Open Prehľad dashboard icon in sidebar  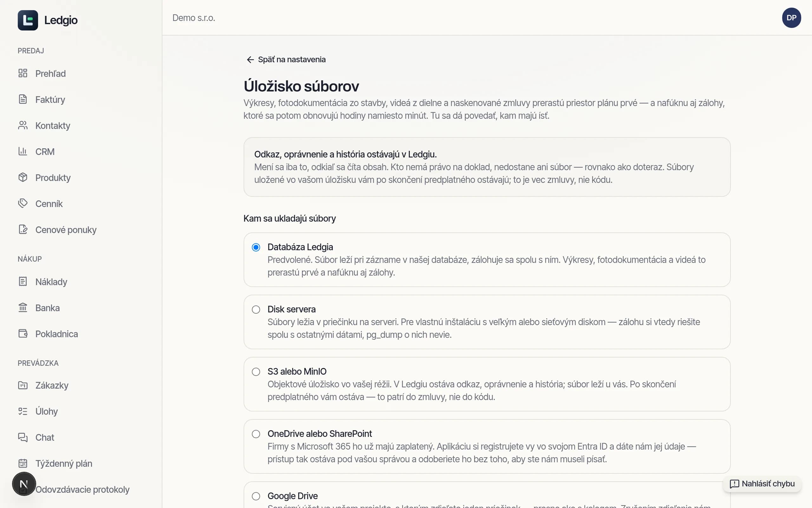tap(23, 73)
